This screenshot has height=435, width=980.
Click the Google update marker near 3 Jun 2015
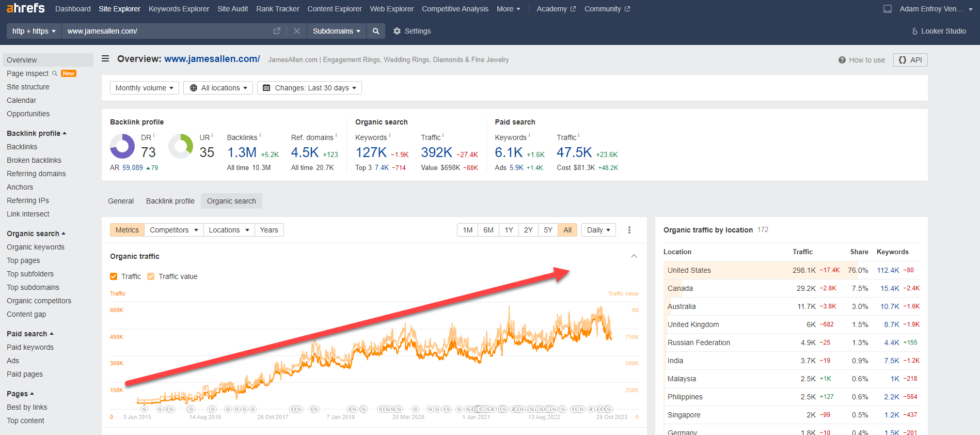(145, 409)
